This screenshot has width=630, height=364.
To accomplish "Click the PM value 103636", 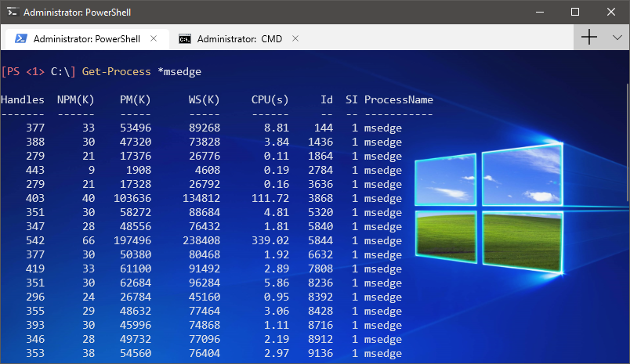I will [x=132, y=198].
